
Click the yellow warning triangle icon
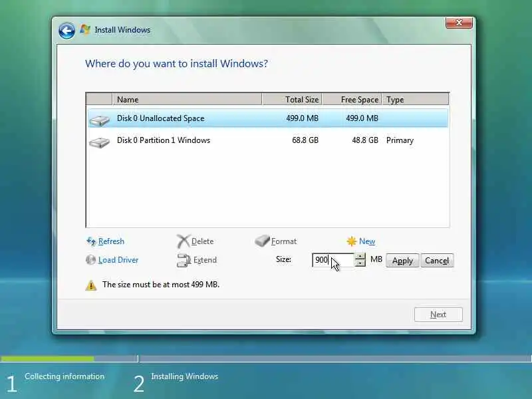pyautogui.click(x=91, y=285)
